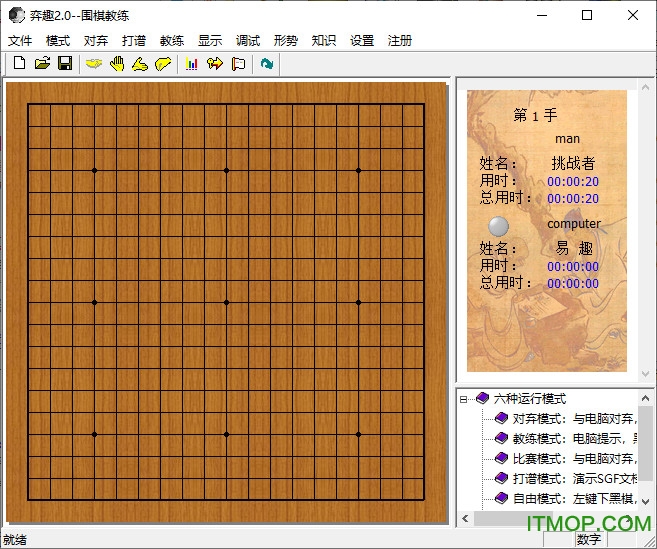Open the 形势 menu
This screenshot has width=657, height=549.
286,41
